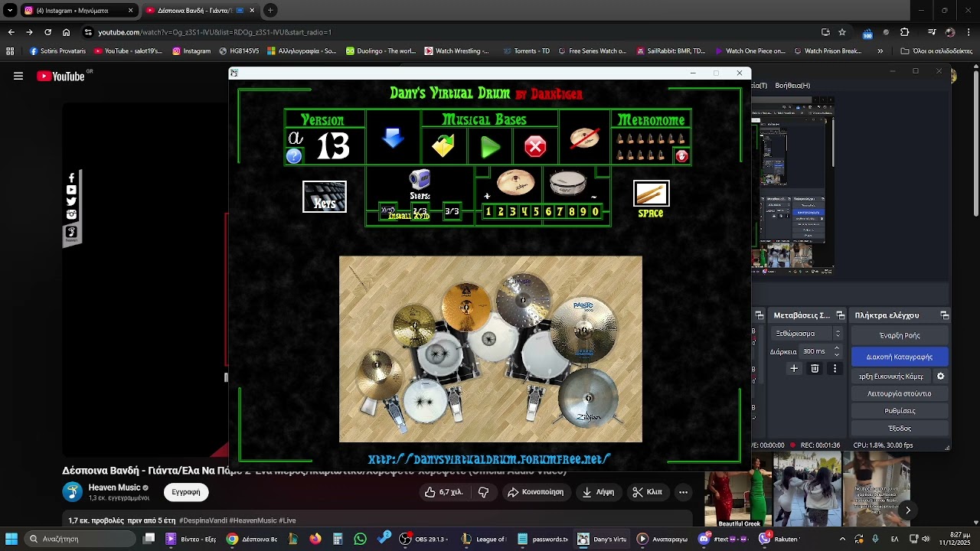Click first metronome icon in top row
The height and width of the screenshot is (551, 980).
tap(621, 139)
